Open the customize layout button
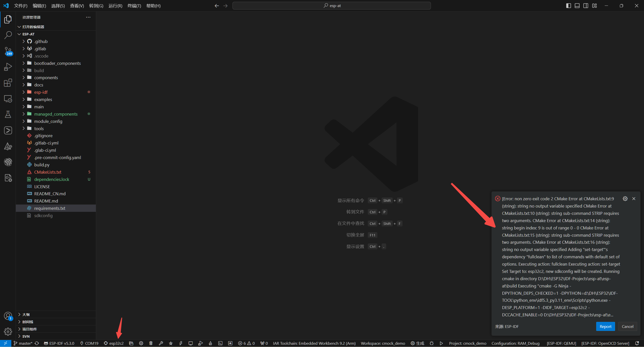 pyautogui.click(x=594, y=6)
